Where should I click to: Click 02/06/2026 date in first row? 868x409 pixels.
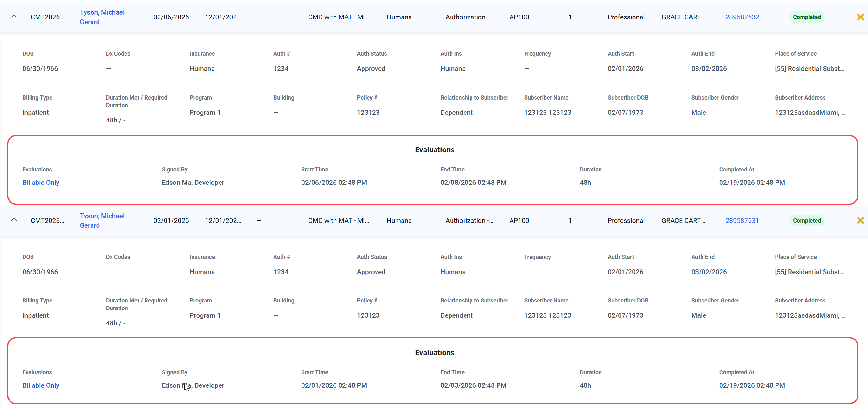click(171, 17)
